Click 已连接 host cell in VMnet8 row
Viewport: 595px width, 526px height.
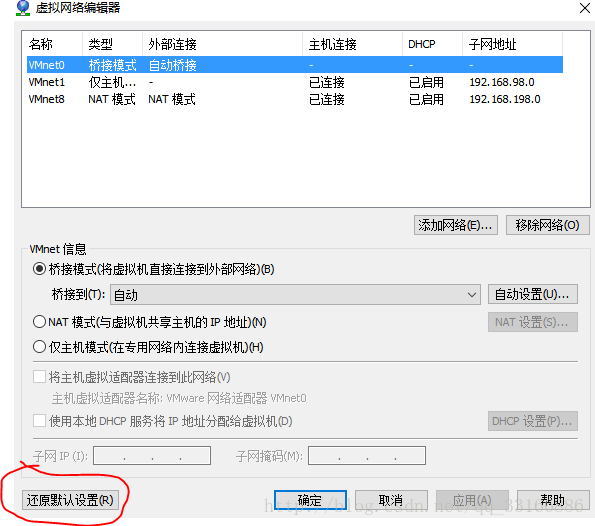326,99
